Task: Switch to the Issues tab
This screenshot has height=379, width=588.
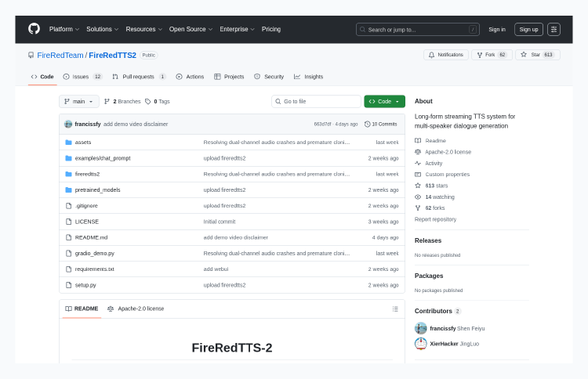Action: 82,77
